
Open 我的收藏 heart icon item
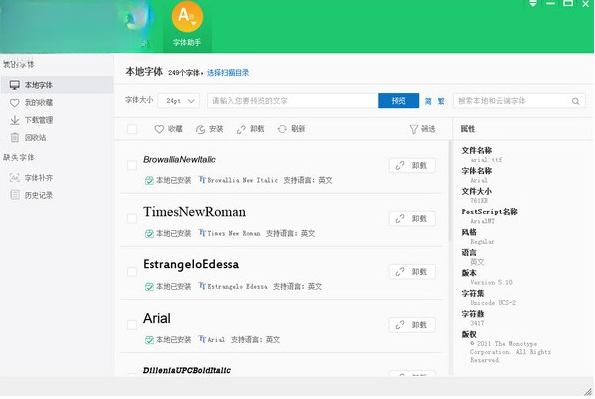pos(14,103)
